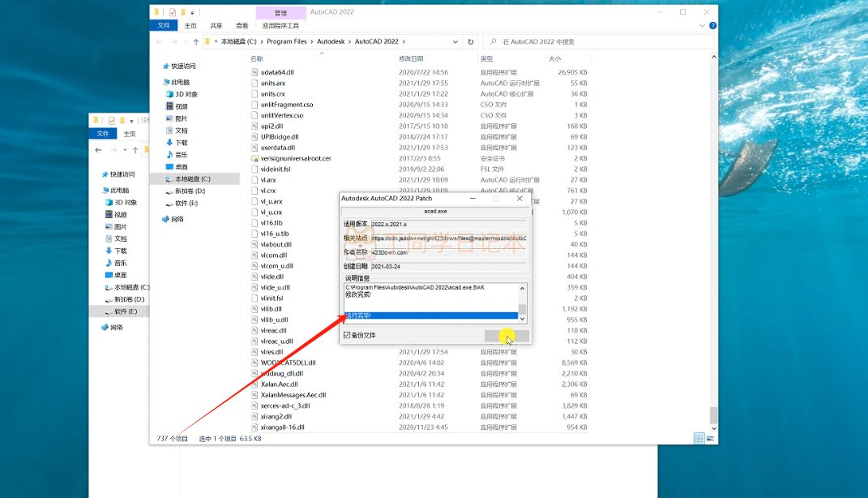Open 本地磁盘 (C:) in the front navigation pane
The height and width of the screenshot is (498, 868).
[x=192, y=178]
